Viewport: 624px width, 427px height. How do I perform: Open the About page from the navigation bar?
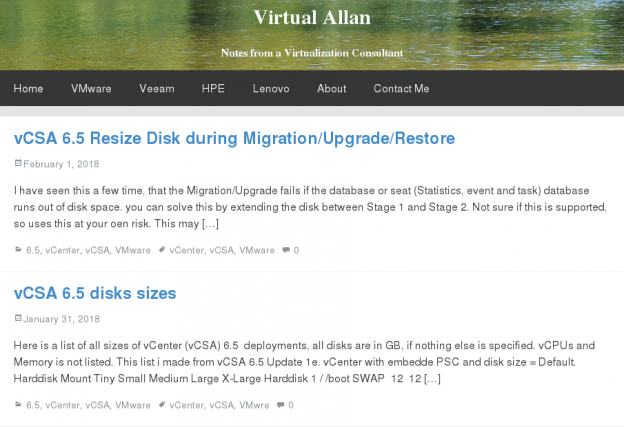tap(331, 88)
